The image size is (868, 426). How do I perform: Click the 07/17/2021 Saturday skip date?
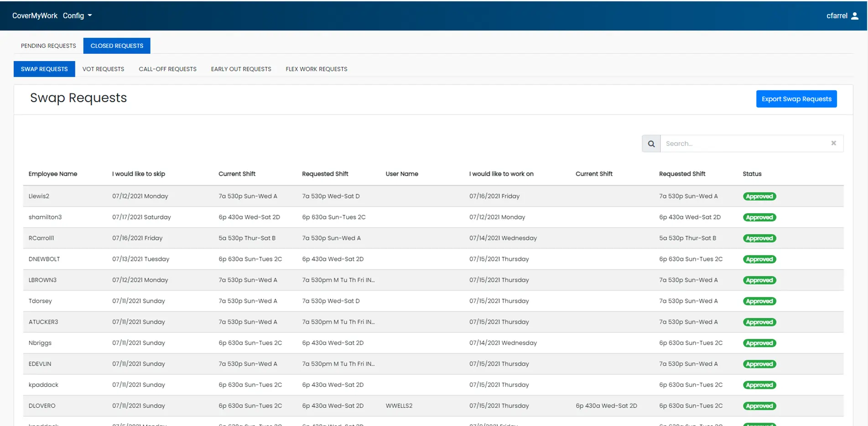(x=141, y=217)
